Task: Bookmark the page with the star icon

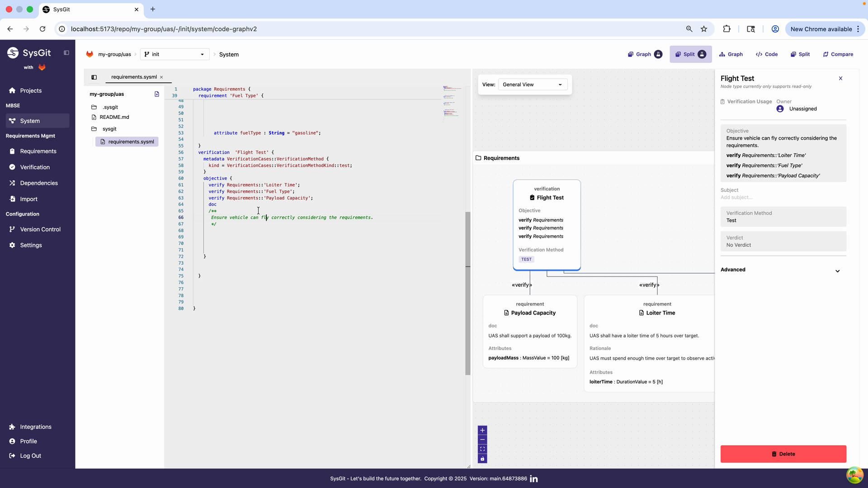Action: tap(704, 29)
